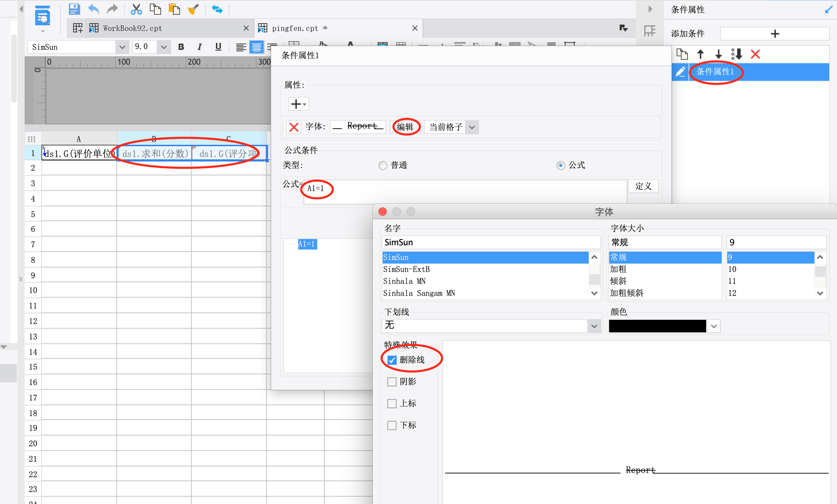Close the pingfen.cpt tab

(x=415, y=28)
